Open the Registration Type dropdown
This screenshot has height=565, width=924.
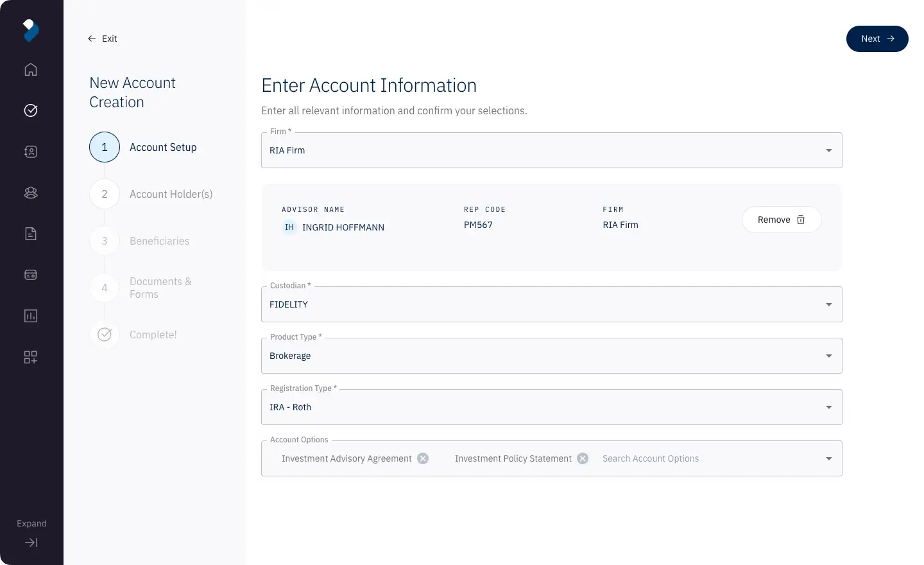click(x=828, y=407)
